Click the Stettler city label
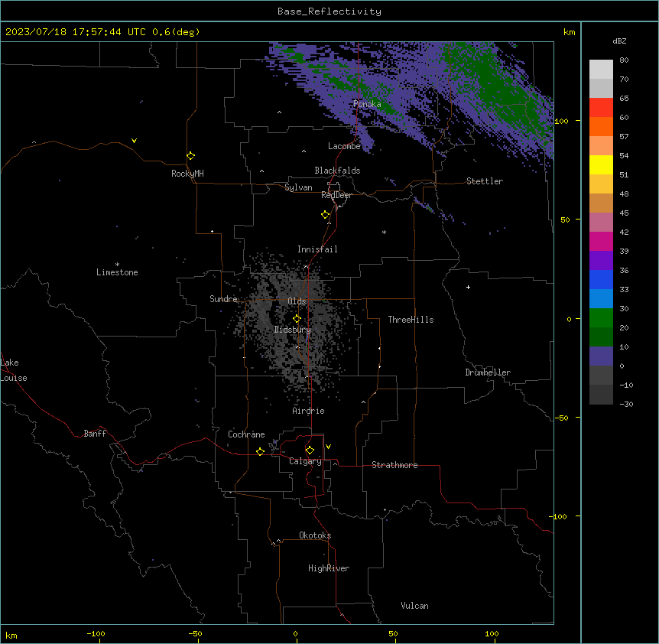 pyautogui.click(x=485, y=181)
